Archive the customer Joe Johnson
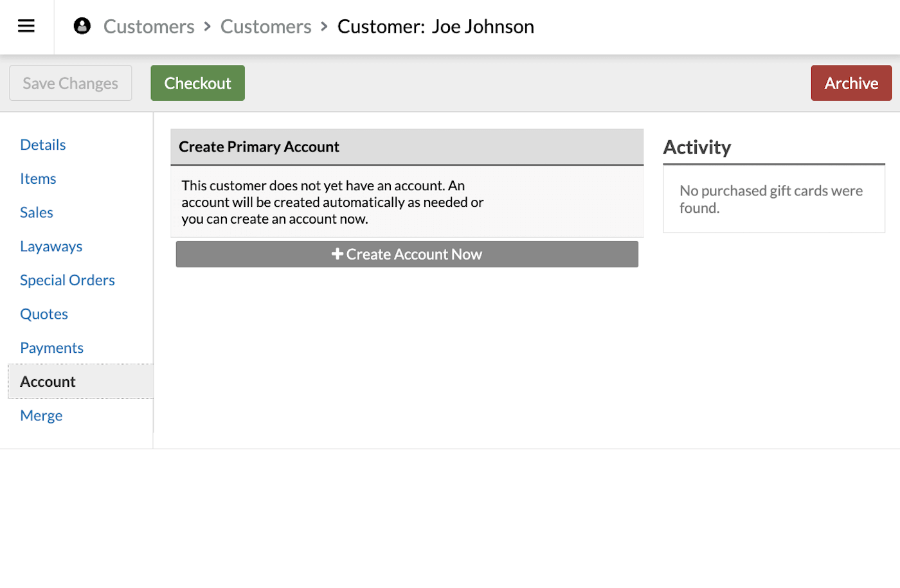The height and width of the screenshot is (588, 900). [x=851, y=83]
